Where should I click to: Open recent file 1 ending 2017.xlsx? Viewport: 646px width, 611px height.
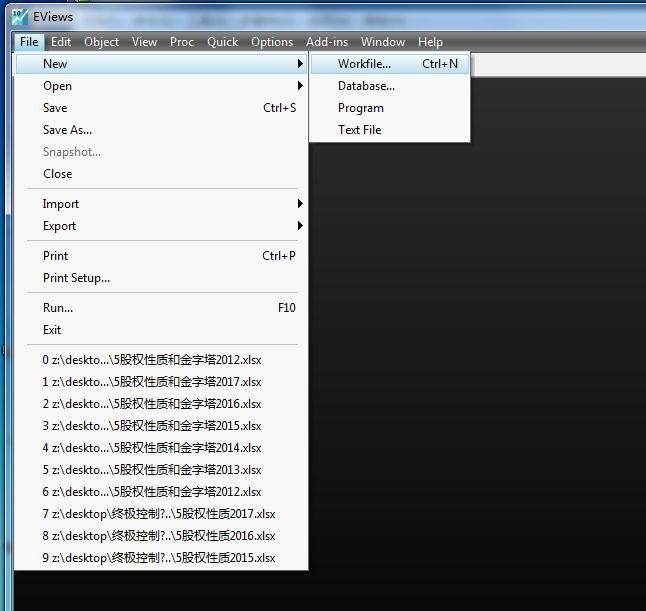[x=161, y=382]
